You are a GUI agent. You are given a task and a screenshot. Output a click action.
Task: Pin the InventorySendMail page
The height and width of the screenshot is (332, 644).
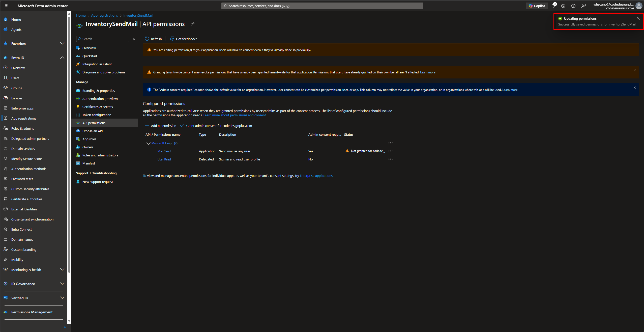pos(193,24)
